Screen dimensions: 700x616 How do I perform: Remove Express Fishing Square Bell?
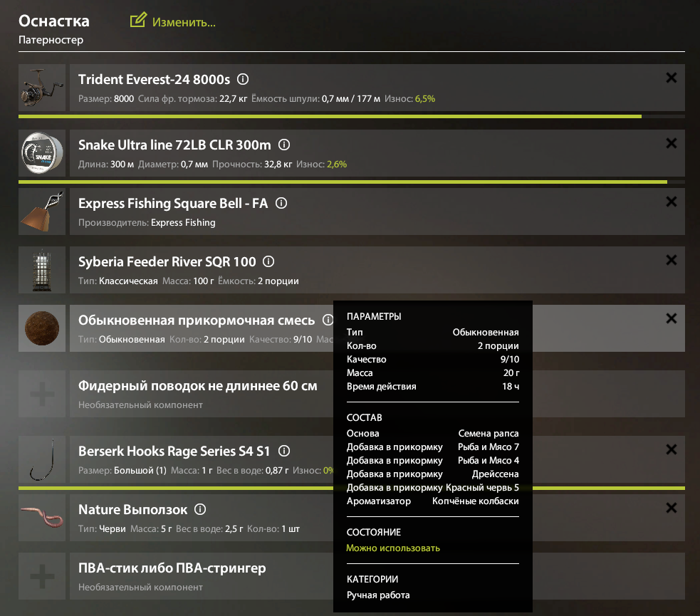coord(671,202)
